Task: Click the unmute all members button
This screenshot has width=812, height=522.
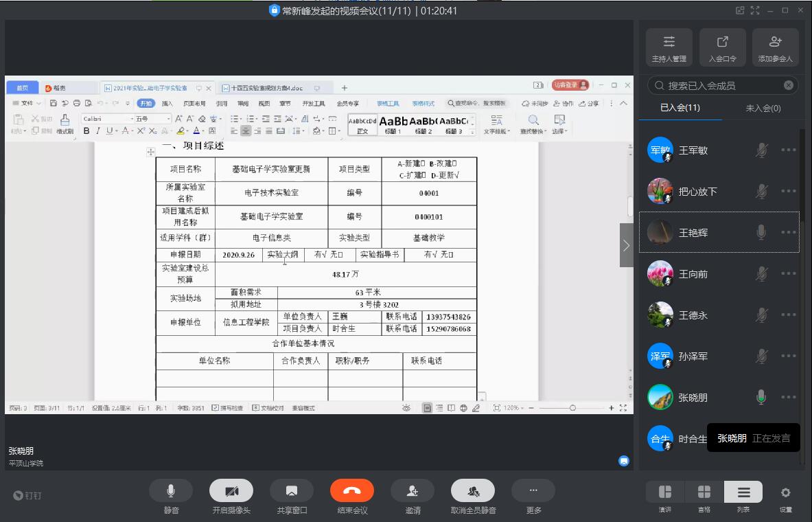Action: (x=473, y=491)
